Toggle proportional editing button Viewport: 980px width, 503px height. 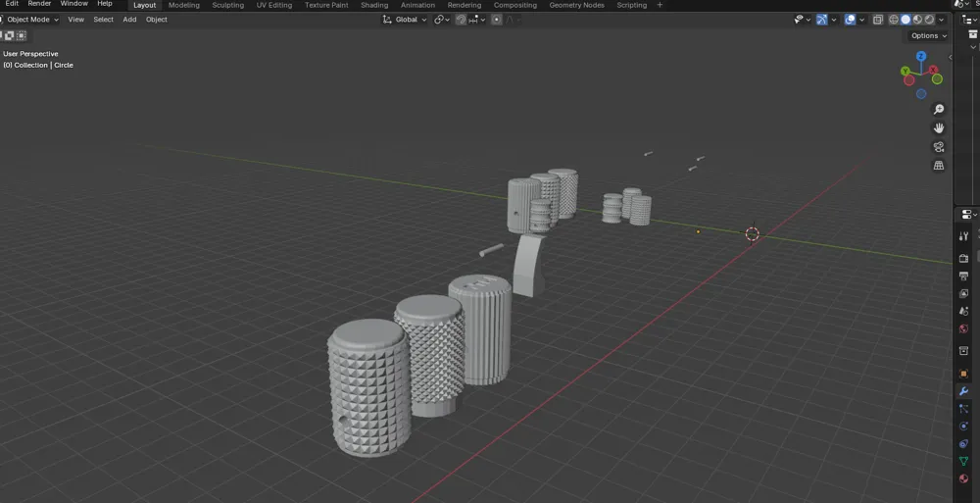pos(497,20)
